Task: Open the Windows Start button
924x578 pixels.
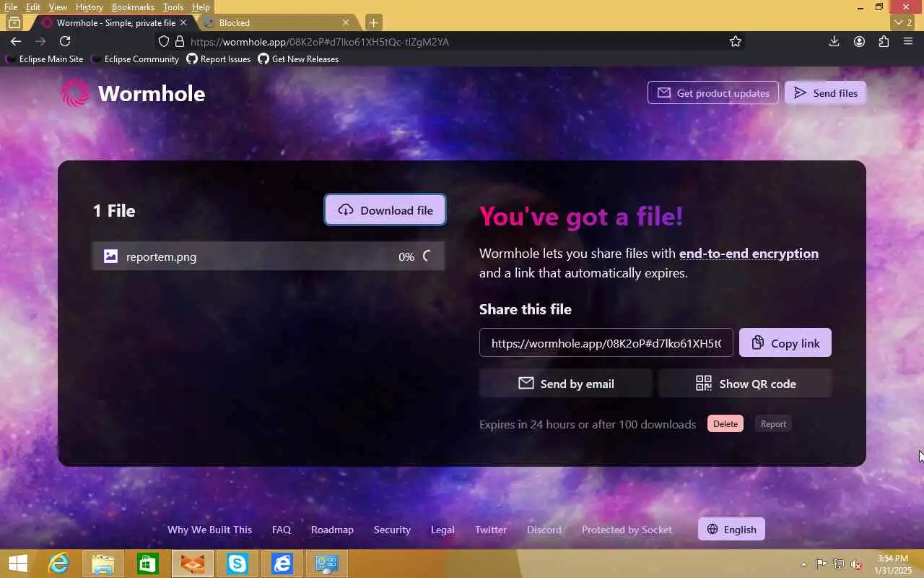Action: pyautogui.click(x=17, y=564)
